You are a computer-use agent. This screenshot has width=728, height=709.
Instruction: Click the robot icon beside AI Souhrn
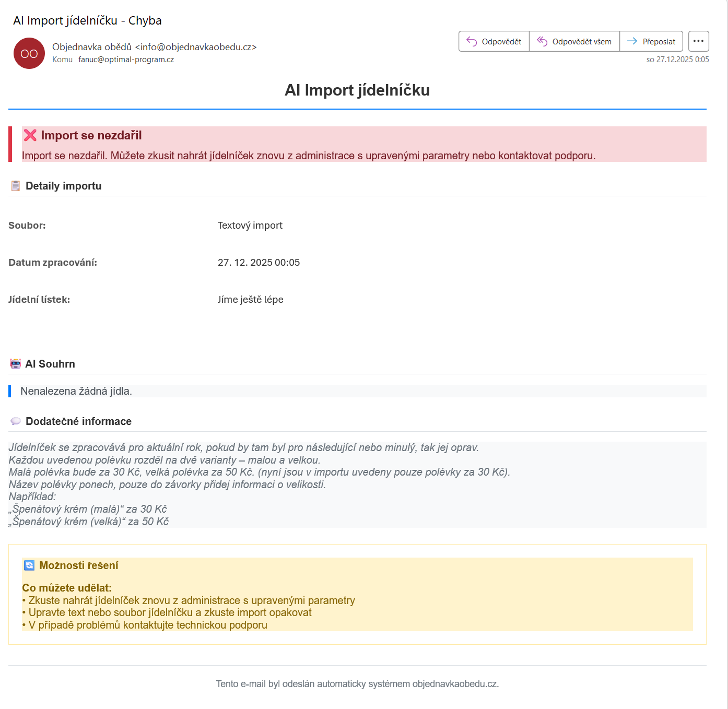tap(16, 364)
